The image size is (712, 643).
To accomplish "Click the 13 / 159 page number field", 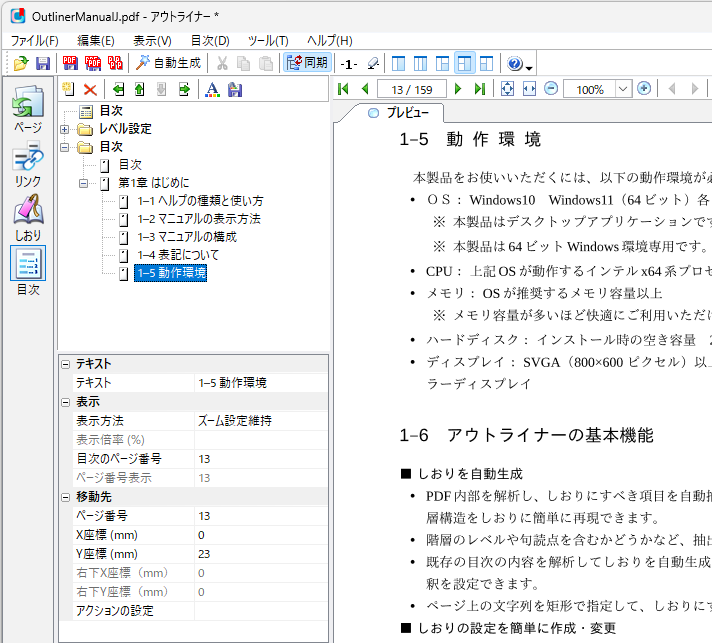I will coord(412,89).
